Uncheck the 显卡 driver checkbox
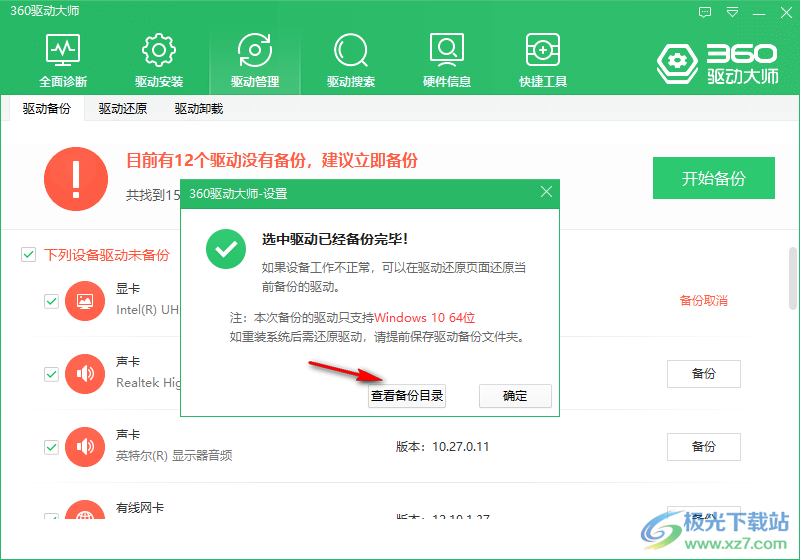Viewport: 800px width, 560px height. (x=52, y=301)
